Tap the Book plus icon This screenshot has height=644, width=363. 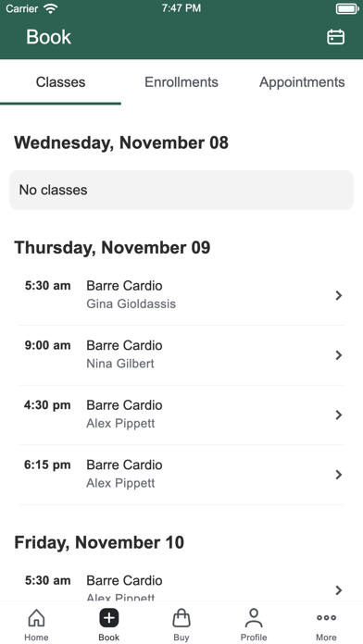coord(109,618)
